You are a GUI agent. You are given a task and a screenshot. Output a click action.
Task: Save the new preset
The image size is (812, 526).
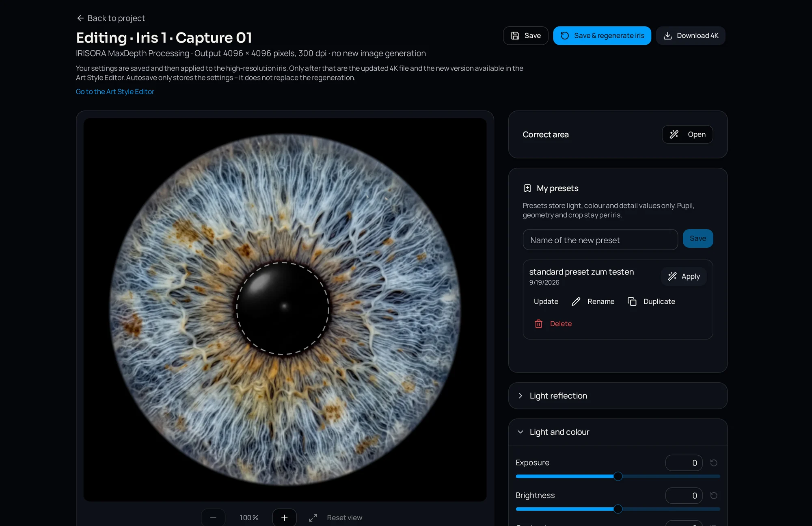tap(698, 239)
